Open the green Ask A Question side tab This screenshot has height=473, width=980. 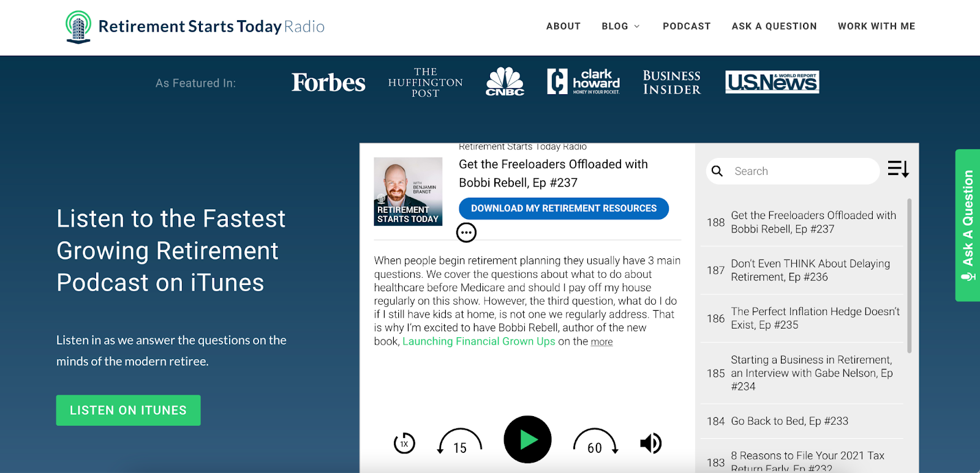coord(968,225)
